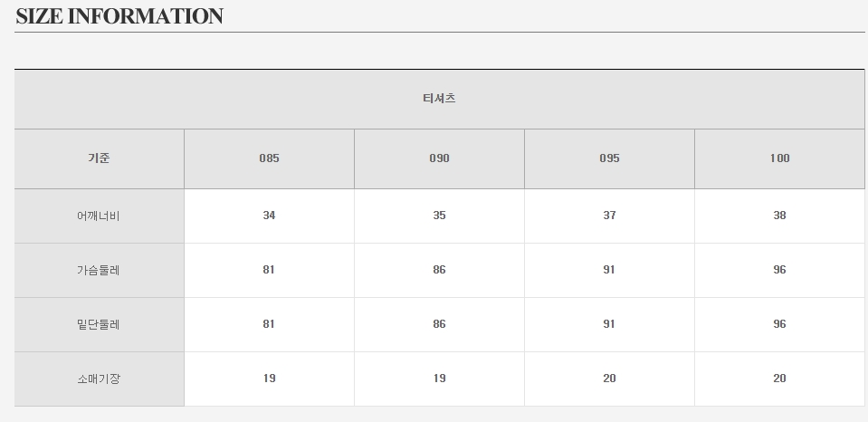Viewport: 868px width, 422px height.
Task: Select the 밑단둘레 row label
Action: coord(99,324)
